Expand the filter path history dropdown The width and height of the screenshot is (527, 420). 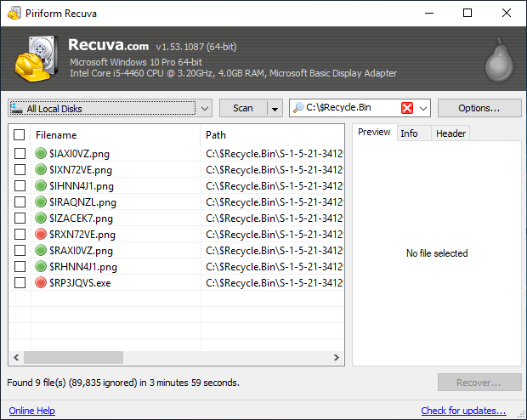pos(423,108)
